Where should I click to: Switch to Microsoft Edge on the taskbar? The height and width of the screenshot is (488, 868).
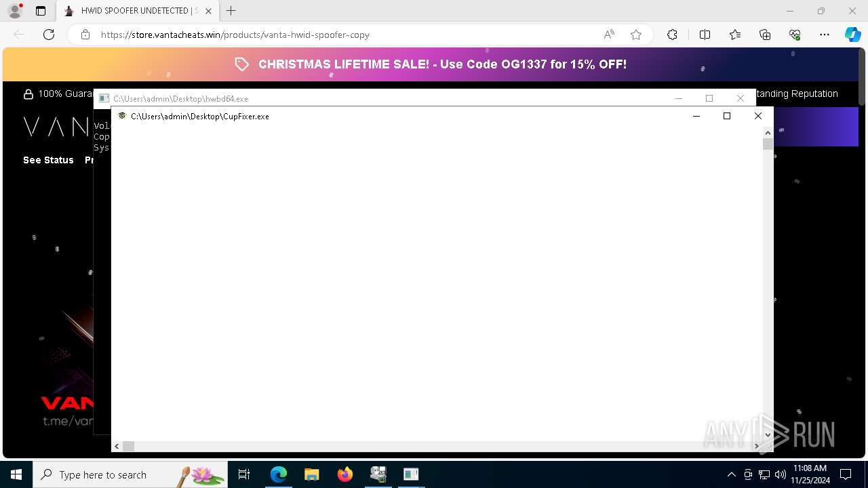click(x=279, y=474)
